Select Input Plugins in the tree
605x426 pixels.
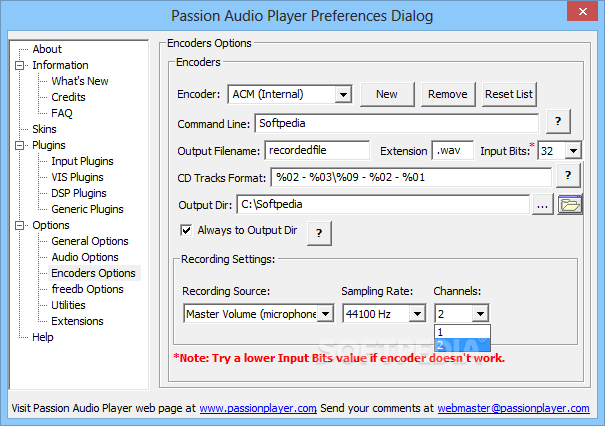click(x=82, y=161)
